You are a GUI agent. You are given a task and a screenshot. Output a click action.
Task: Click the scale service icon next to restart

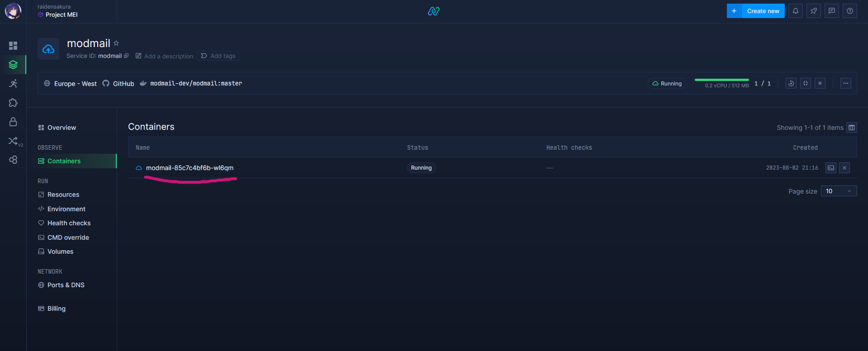806,83
